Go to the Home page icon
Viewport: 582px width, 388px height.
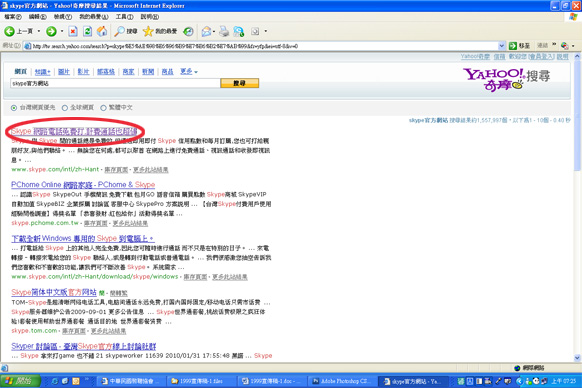[x=102, y=31]
